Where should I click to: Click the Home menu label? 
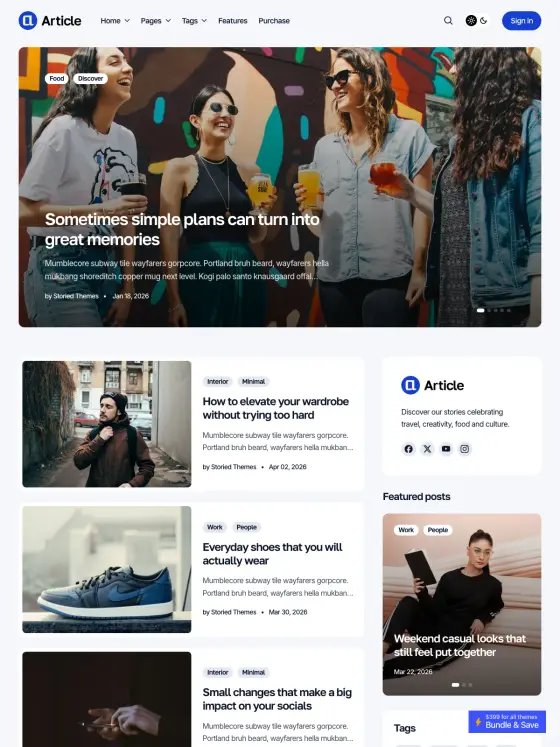coord(111,21)
